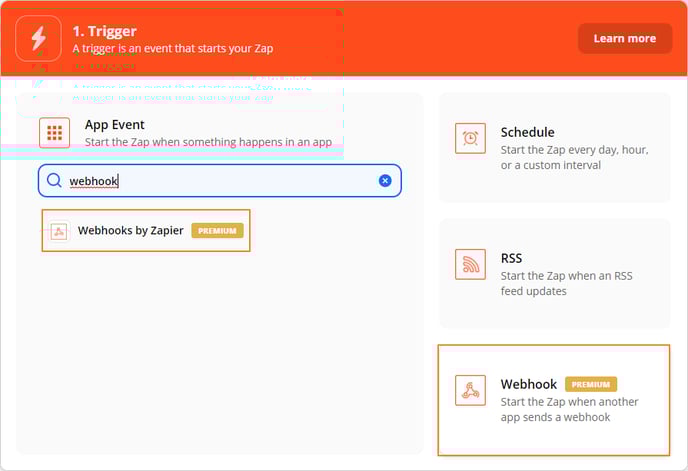The width and height of the screenshot is (688, 471).
Task: Click the Webhooks by Zapier app icon
Action: click(x=59, y=231)
